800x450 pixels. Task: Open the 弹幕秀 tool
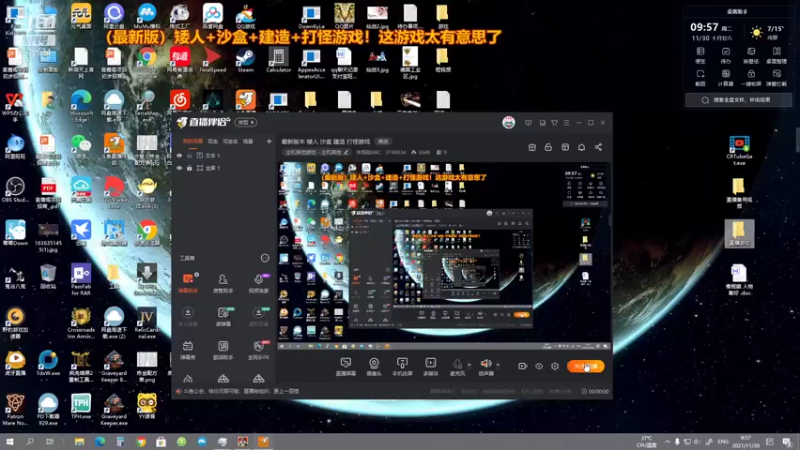pos(188,349)
